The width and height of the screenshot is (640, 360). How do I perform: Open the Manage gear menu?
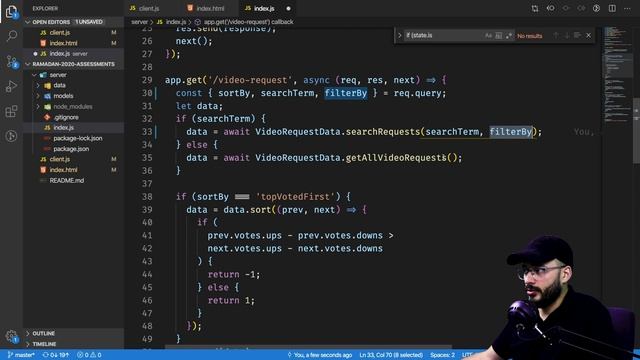pos(11,336)
